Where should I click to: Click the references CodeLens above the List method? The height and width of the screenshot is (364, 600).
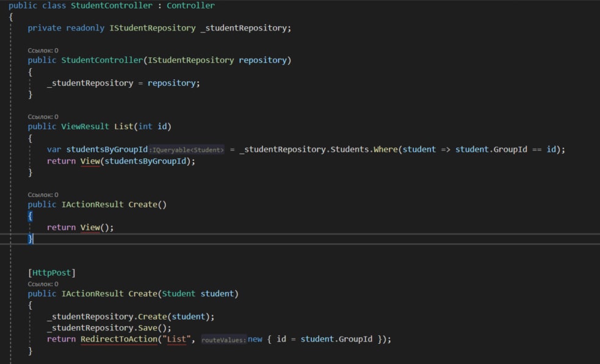click(x=43, y=116)
